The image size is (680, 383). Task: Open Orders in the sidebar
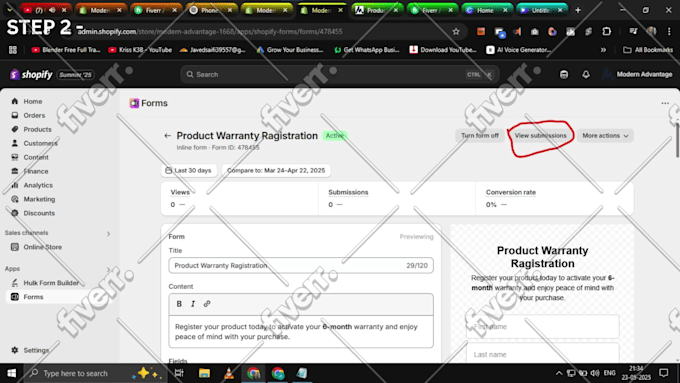pyautogui.click(x=34, y=115)
